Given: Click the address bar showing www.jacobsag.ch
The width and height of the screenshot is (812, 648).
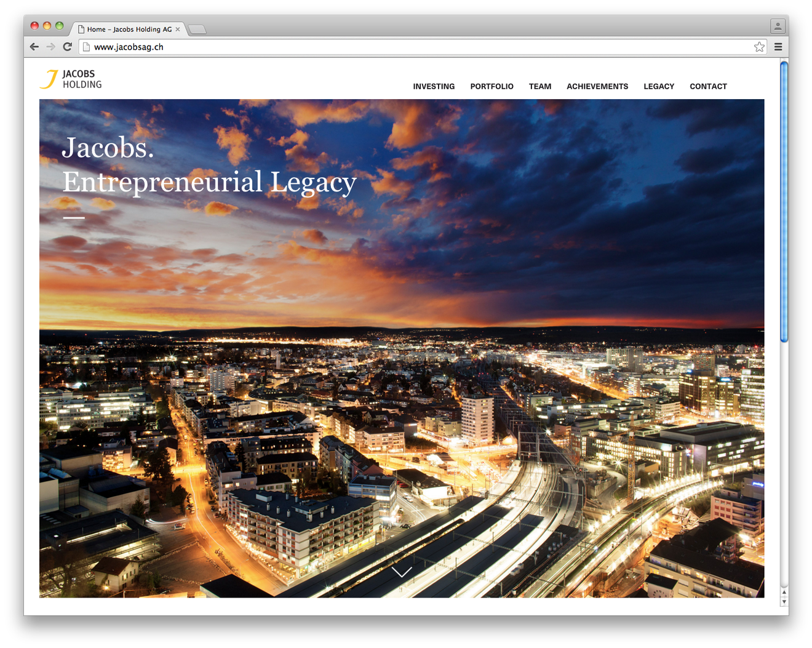Looking at the screenshot, I should (x=418, y=47).
